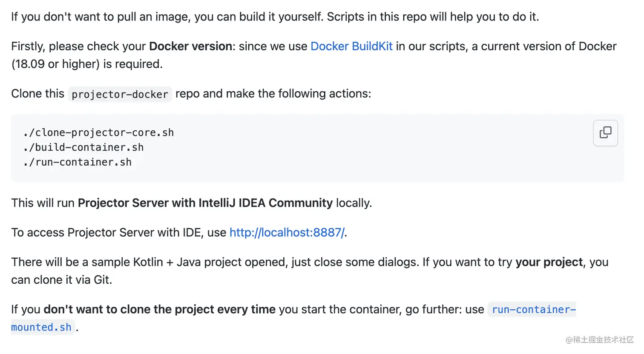Click the "can clone it via Git." text

pyautogui.click(x=62, y=280)
